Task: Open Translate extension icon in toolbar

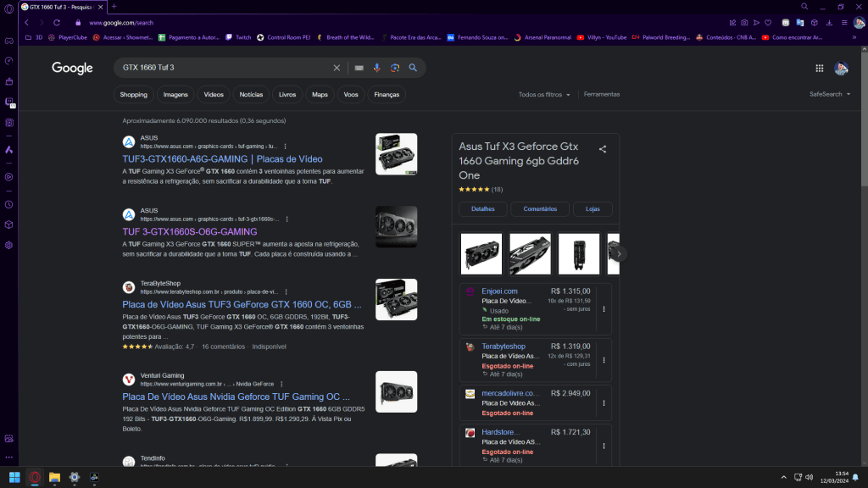Action: 800,23
